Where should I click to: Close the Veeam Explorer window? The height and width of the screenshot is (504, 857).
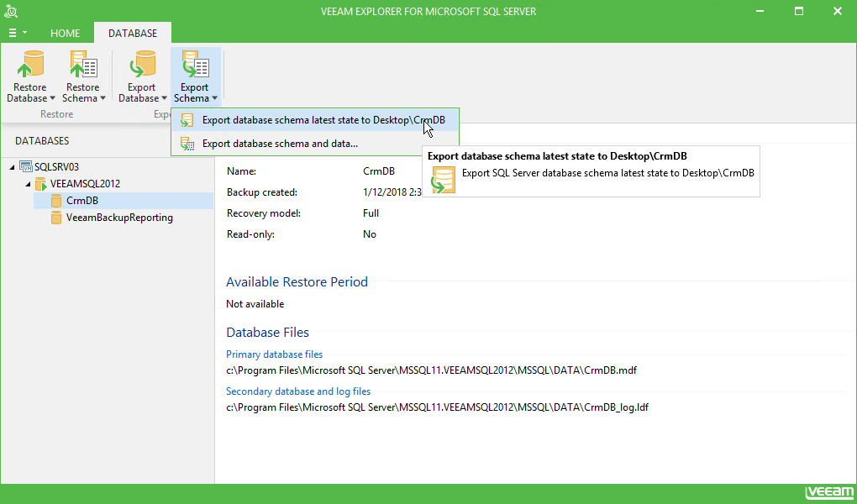point(838,11)
